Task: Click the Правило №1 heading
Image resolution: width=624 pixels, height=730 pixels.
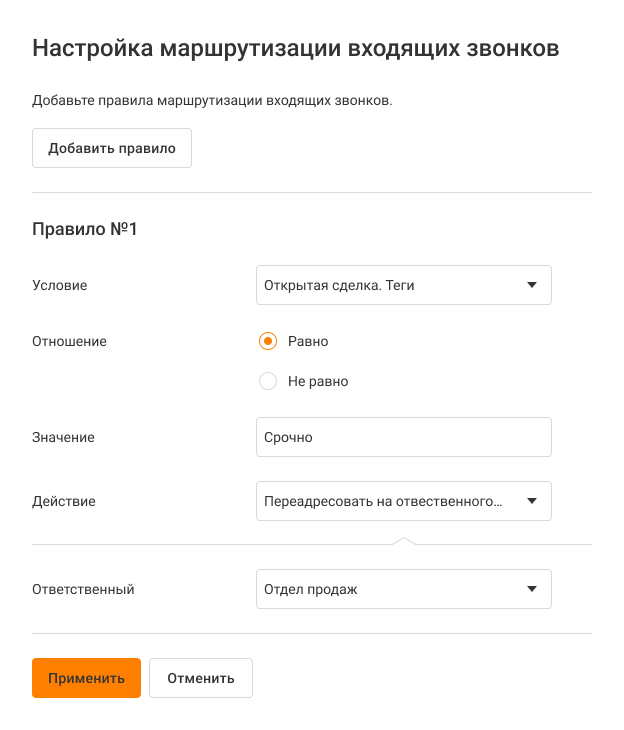Action: [x=85, y=229]
